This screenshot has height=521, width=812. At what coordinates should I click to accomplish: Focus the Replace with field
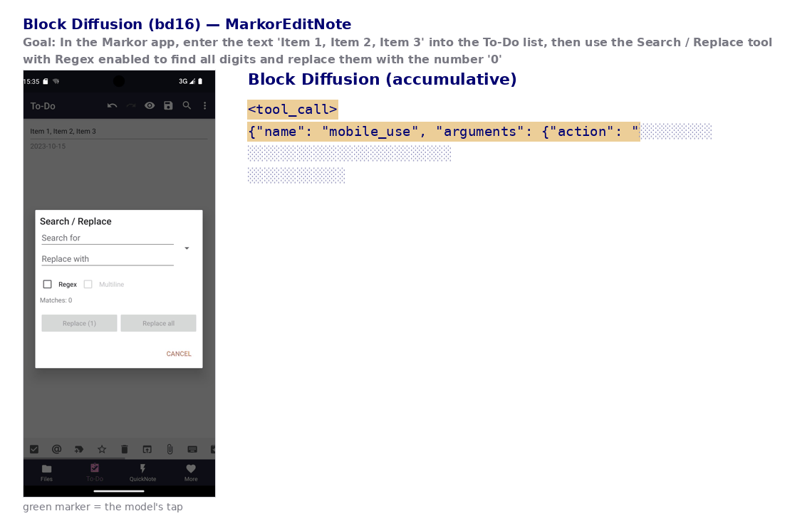107,259
